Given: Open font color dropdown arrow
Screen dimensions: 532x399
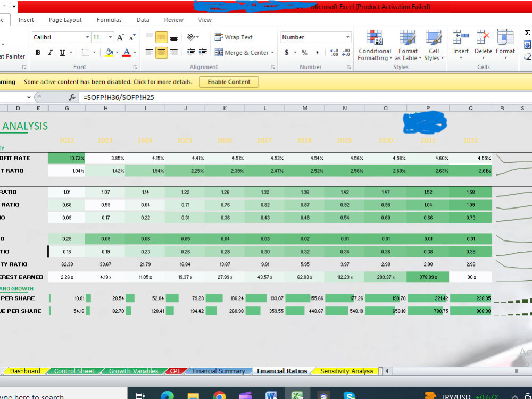Looking at the screenshot, I should (x=135, y=53).
